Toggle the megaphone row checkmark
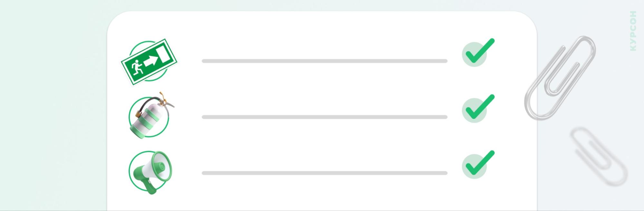Viewport: 644px width, 211px height. pos(477,164)
